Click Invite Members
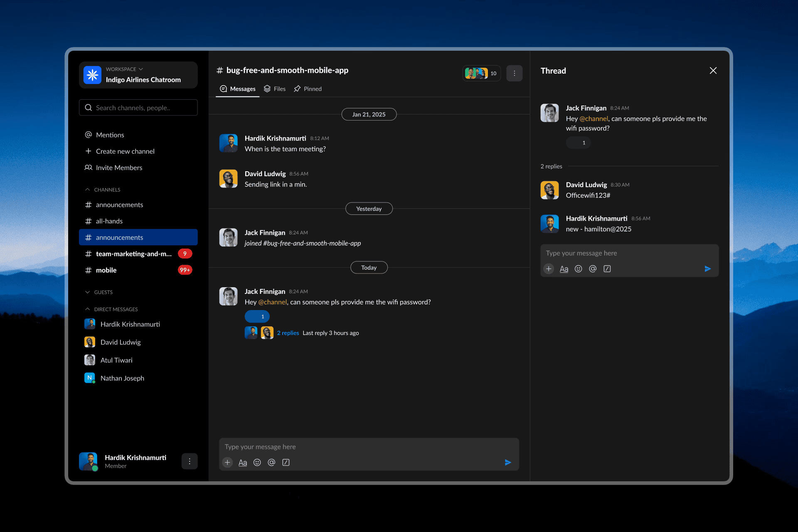 [119, 167]
